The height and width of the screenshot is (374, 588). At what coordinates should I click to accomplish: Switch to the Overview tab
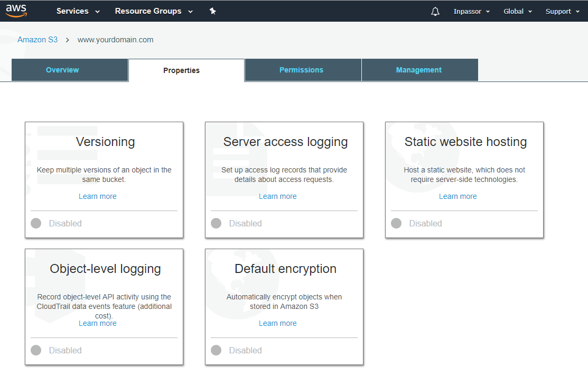[x=62, y=70]
